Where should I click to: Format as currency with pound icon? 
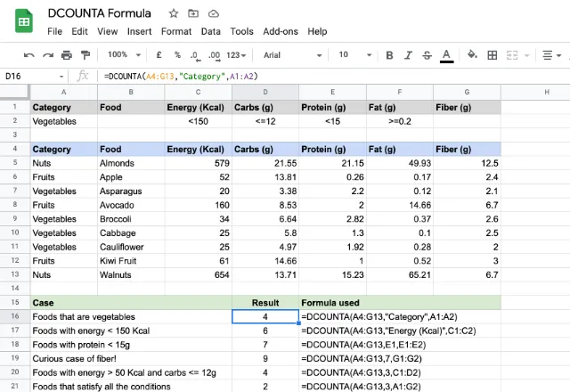(x=159, y=55)
